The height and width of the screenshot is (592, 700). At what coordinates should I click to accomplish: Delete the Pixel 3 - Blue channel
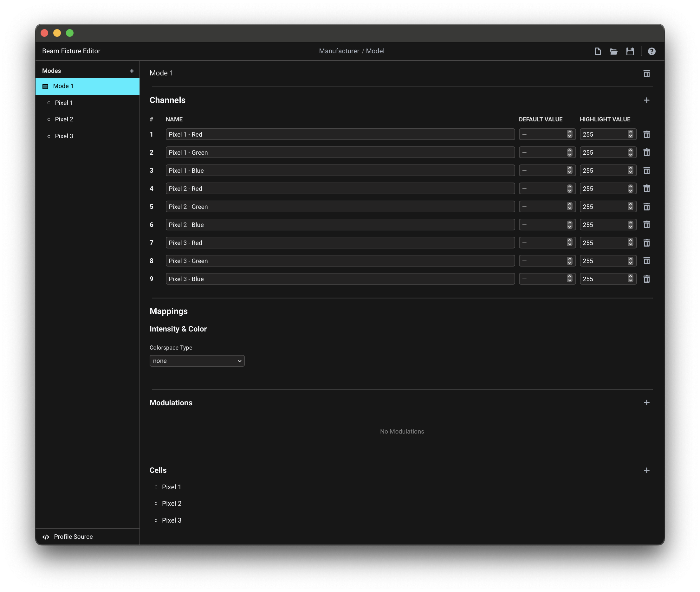[647, 279]
